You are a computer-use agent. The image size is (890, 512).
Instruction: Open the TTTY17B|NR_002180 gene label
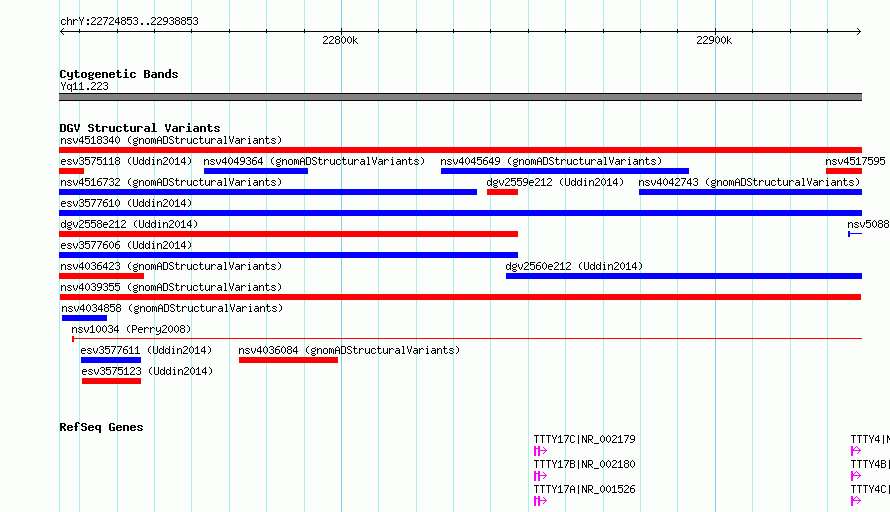pyautogui.click(x=585, y=464)
